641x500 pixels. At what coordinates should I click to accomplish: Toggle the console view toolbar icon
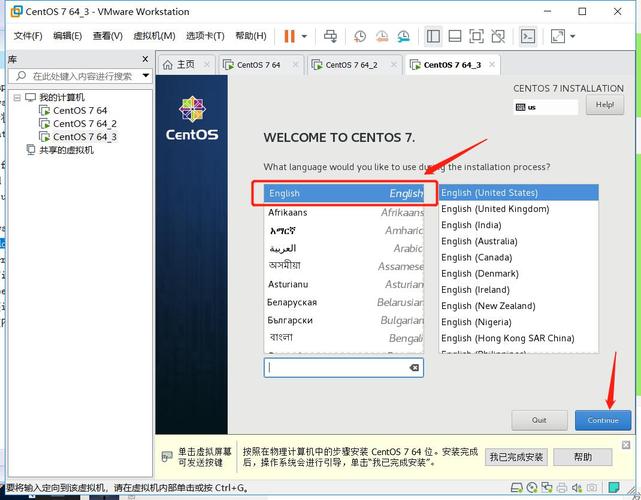click(x=528, y=36)
